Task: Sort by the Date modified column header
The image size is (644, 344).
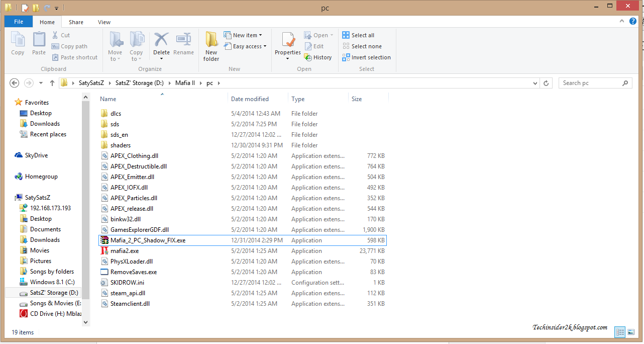Action: (x=250, y=99)
